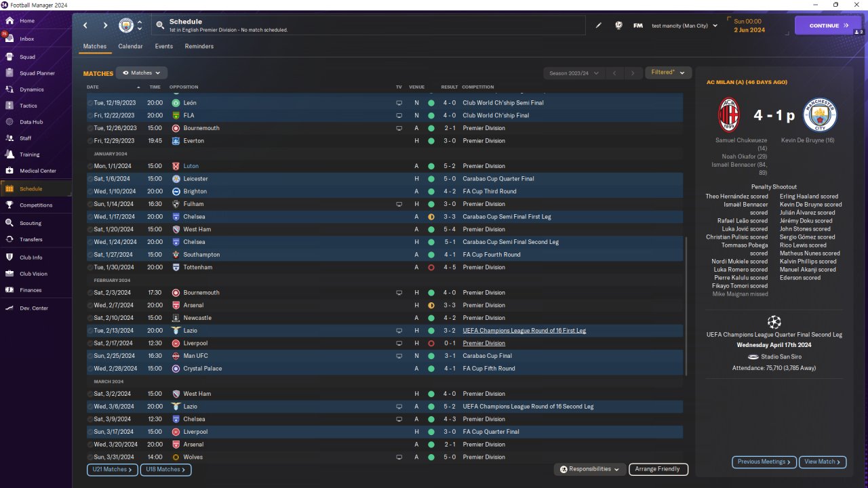This screenshot has width=868, height=488.
Task: Click the AC Milan crest in match panel
Action: coord(728,115)
